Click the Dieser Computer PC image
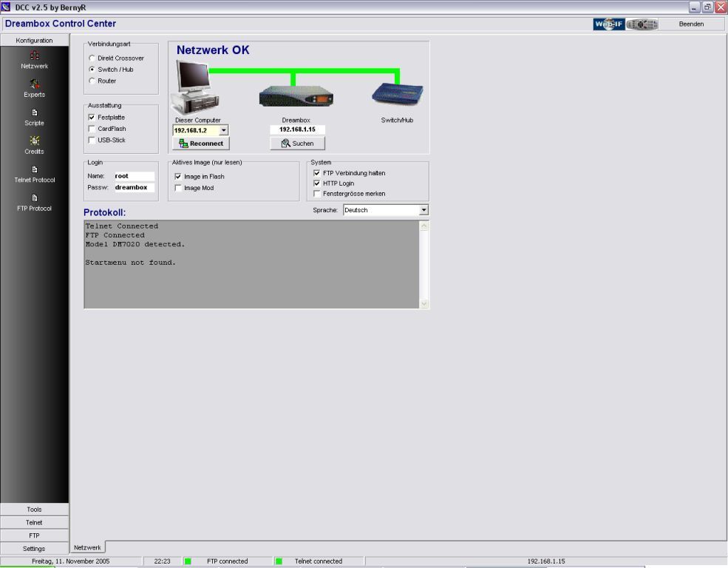This screenshot has height=568, width=728. point(194,87)
